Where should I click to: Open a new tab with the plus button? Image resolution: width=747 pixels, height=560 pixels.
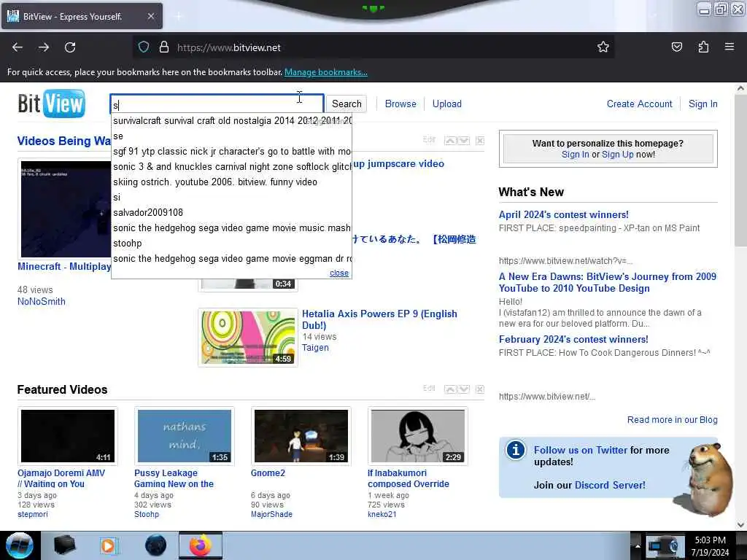click(178, 16)
